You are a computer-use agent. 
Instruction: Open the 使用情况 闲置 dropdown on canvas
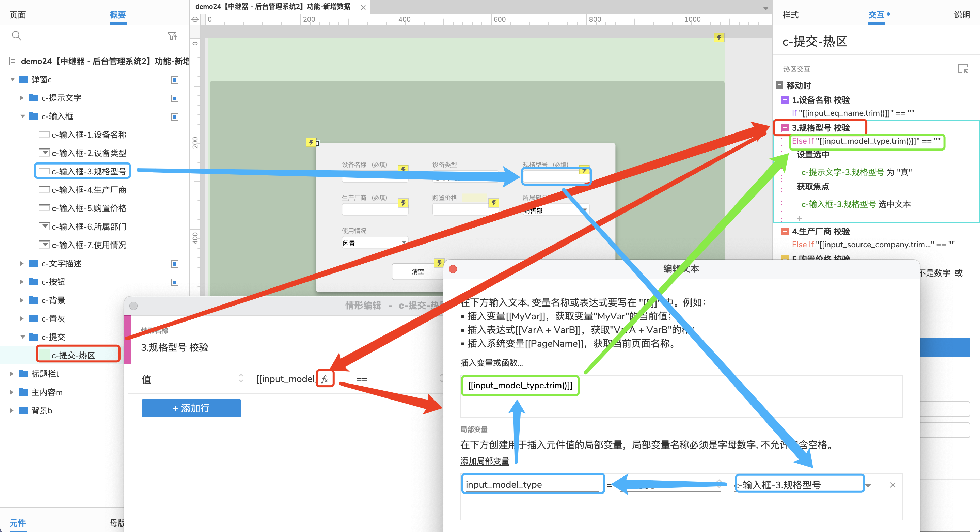pos(375,243)
